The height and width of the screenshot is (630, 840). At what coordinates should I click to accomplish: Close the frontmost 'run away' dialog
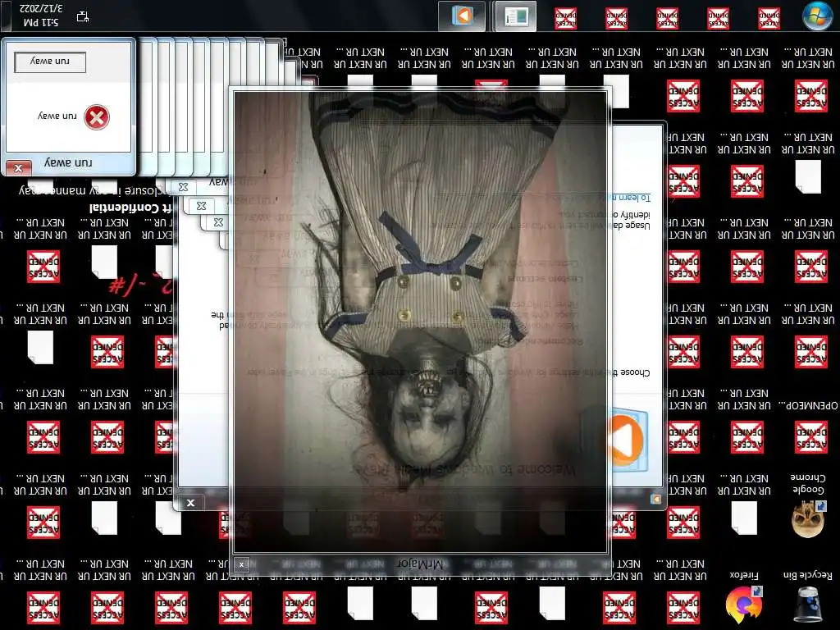(18, 168)
